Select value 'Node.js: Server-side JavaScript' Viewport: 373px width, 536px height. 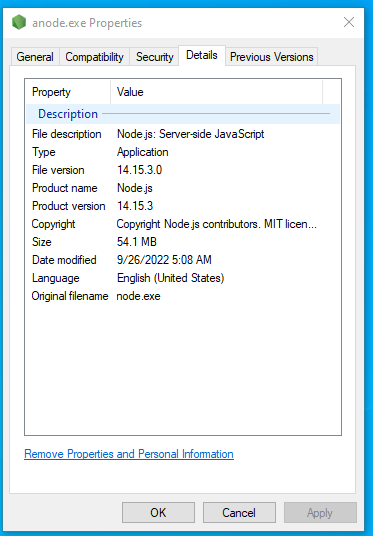[x=190, y=134]
